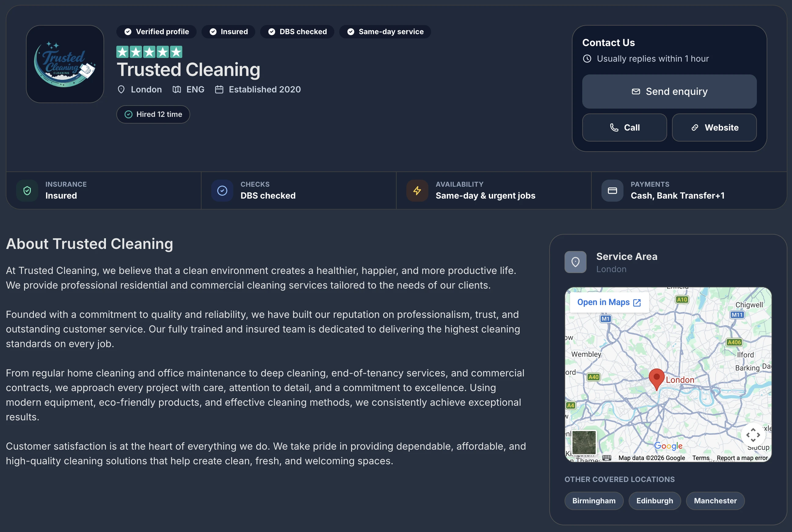The height and width of the screenshot is (532, 792).
Task: Click the Trusted Cleaning logo image
Action: [x=65, y=64]
